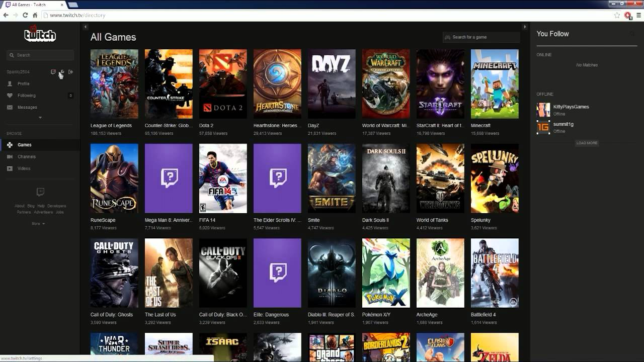Expand the arrow below Messages
The width and height of the screenshot is (644, 362).
click(x=40, y=118)
